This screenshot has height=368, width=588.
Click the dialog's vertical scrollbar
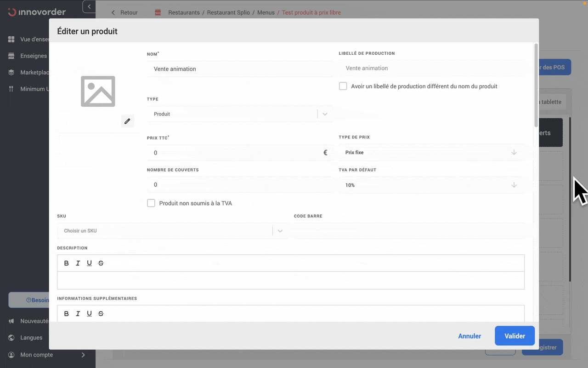point(536,85)
